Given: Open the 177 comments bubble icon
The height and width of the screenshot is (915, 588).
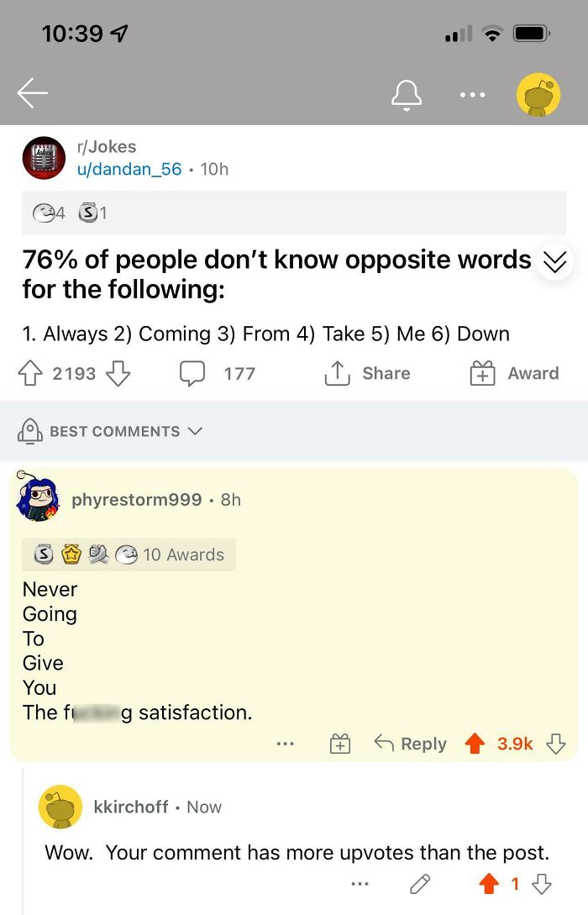Looking at the screenshot, I should click(x=192, y=373).
